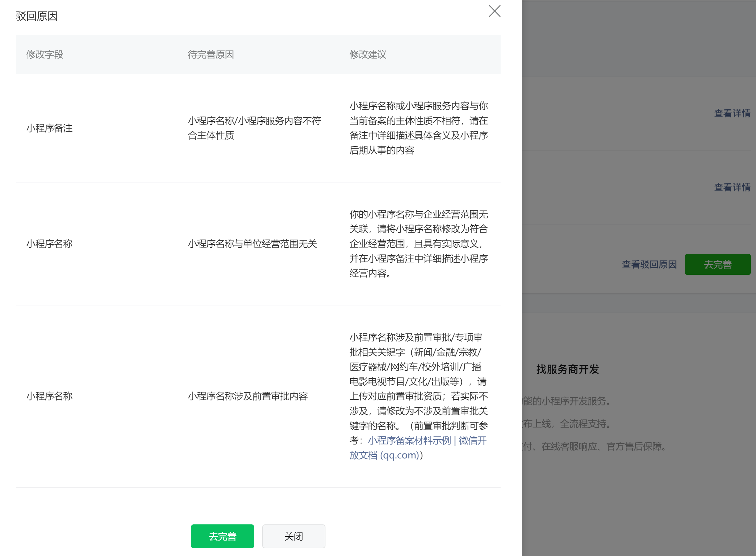Click the 找服务商开发 heading
The width and height of the screenshot is (756, 556).
tap(568, 369)
